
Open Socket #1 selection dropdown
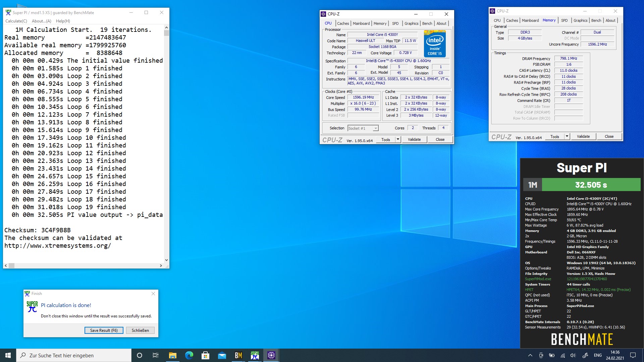tap(363, 128)
